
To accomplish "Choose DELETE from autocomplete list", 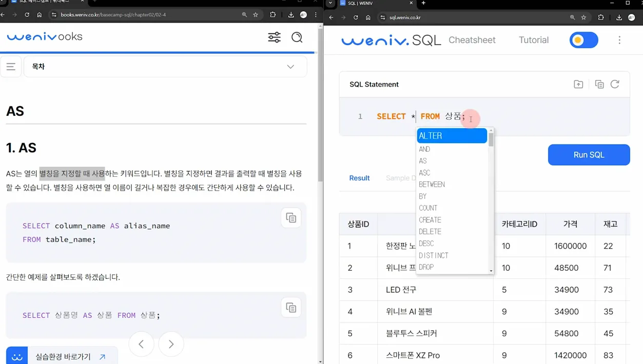I will click(452, 232).
